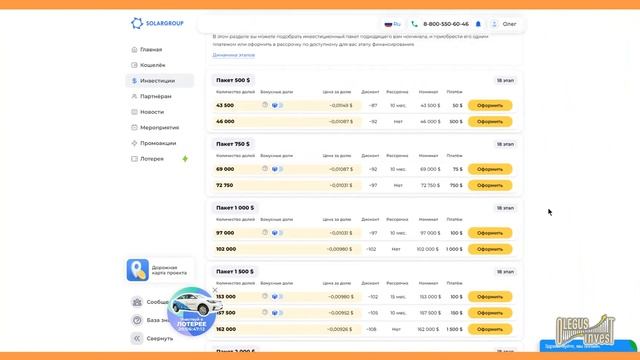The width and height of the screenshot is (640, 360).
Task: Click Оформить for the 72 750 shares row
Action: point(490,185)
